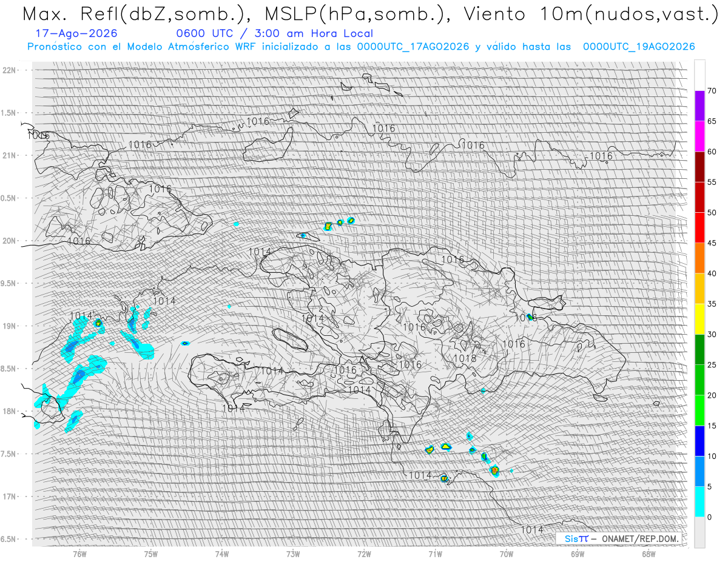Image resolution: width=728 pixels, height=562 pixels.
Task: Click the colorbar tick label '15'
Action: click(x=712, y=426)
